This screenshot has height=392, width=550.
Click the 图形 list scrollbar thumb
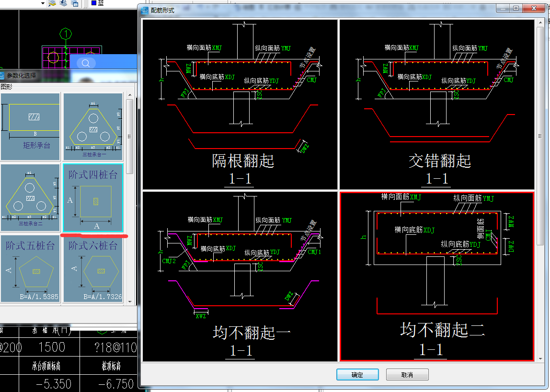(130, 137)
